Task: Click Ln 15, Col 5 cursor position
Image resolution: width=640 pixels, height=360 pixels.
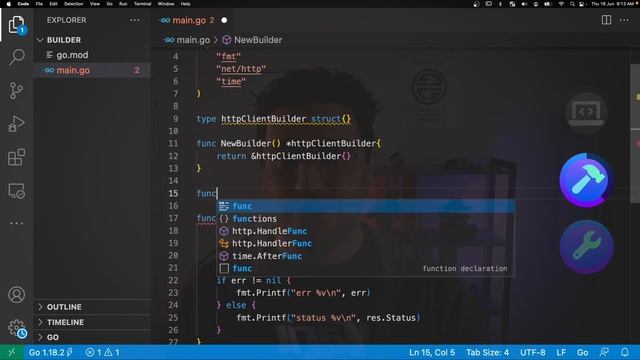Action: [432, 352]
